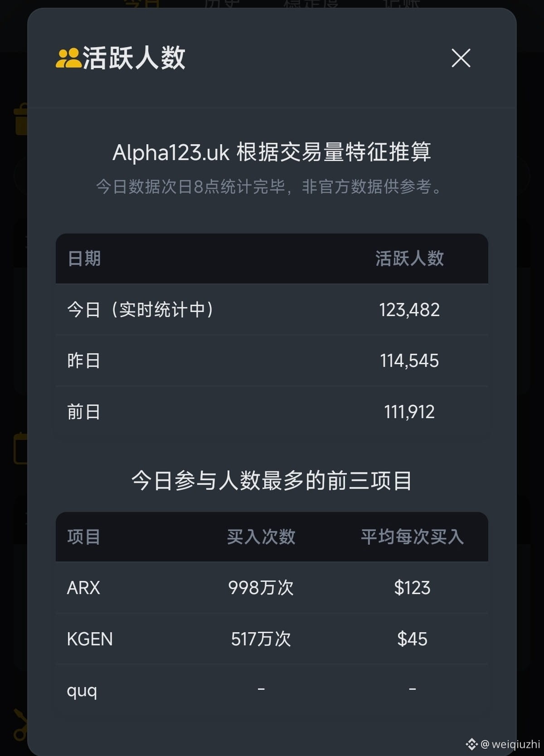Click the calendar icon at left edge
Image resolution: width=544 pixels, height=756 pixels.
pyautogui.click(x=20, y=448)
